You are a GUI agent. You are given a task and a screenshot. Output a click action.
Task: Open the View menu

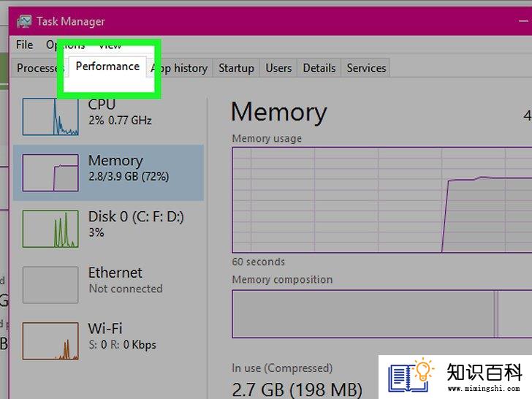coord(110,45)
